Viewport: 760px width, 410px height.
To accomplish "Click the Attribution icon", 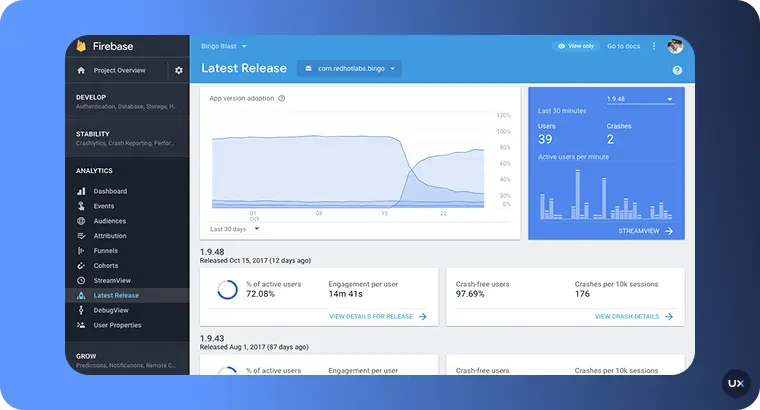I will click(81, 236).
